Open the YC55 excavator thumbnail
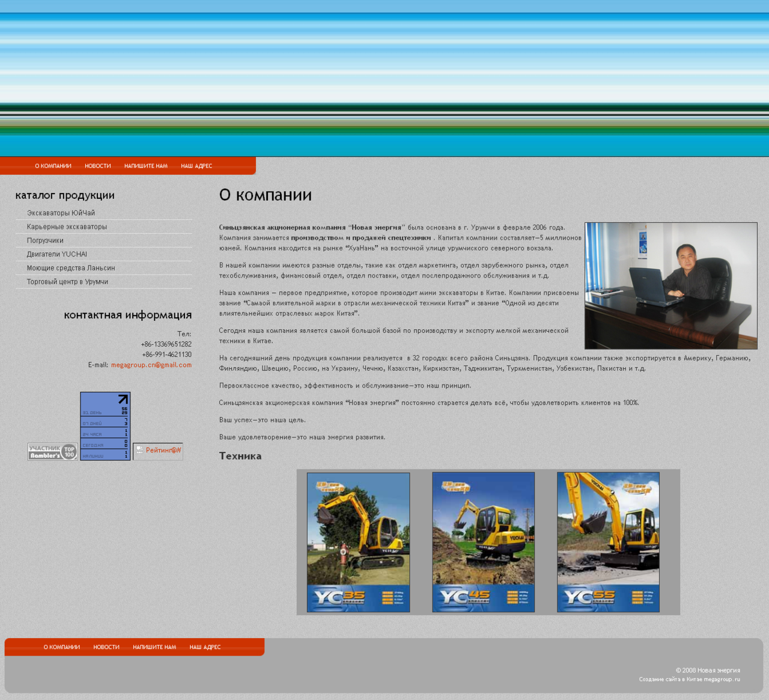This screenshot has width=769, height=700. [609, 543]
